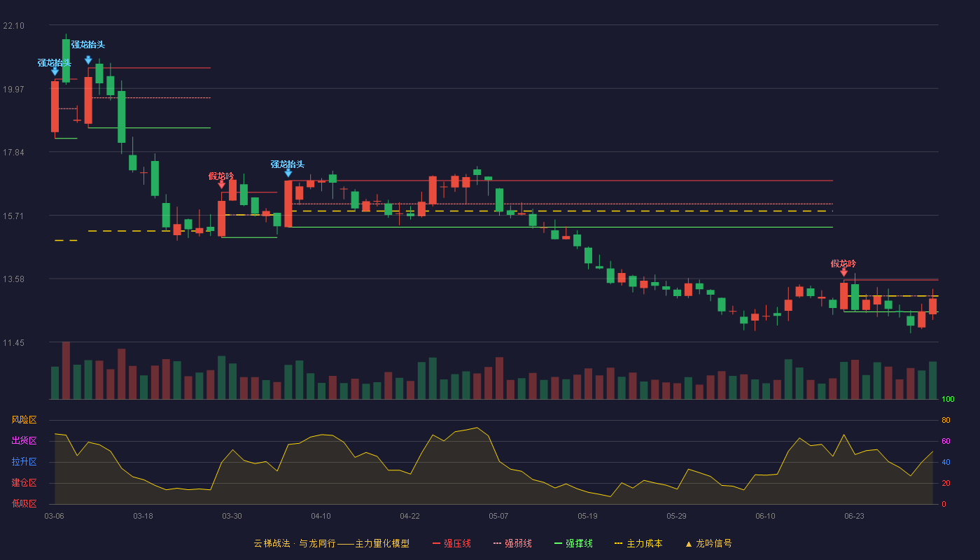Click the 13.58 price axis label

pos(13,279)
